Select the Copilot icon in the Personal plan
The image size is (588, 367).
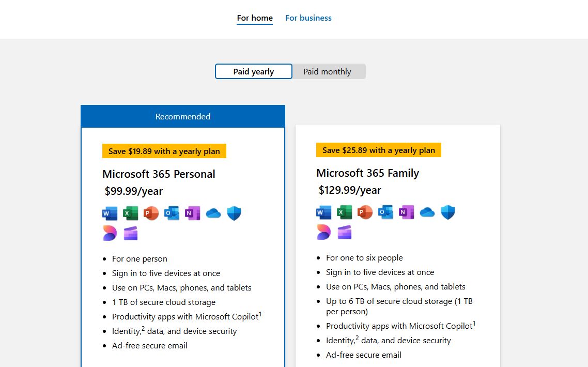tap(110, 233)
